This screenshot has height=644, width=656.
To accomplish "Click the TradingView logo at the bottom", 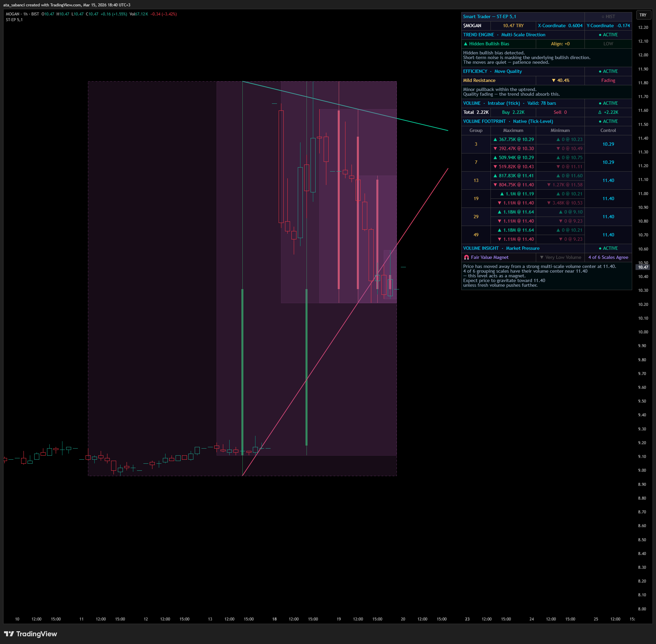I will pyautogui.click(x=31, y=634).
